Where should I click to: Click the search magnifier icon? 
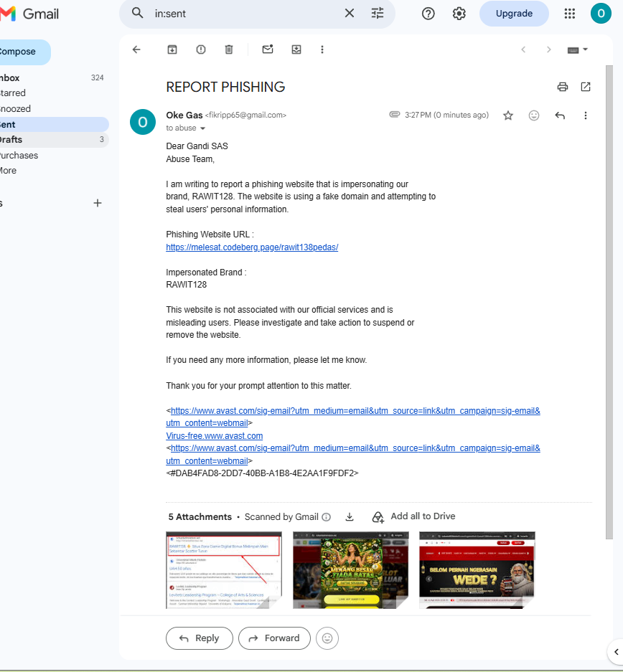pyautogui.click(x=137, y=14)
